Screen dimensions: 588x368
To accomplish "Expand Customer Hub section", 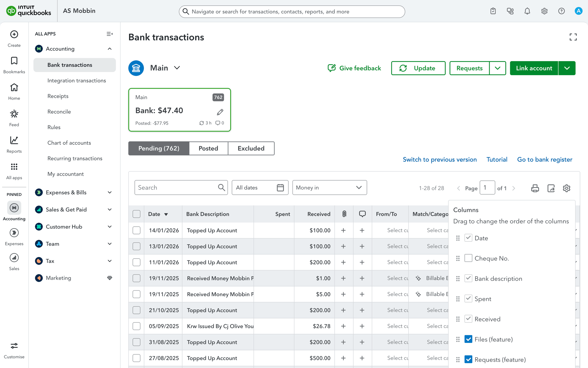I will click(110, 227).
